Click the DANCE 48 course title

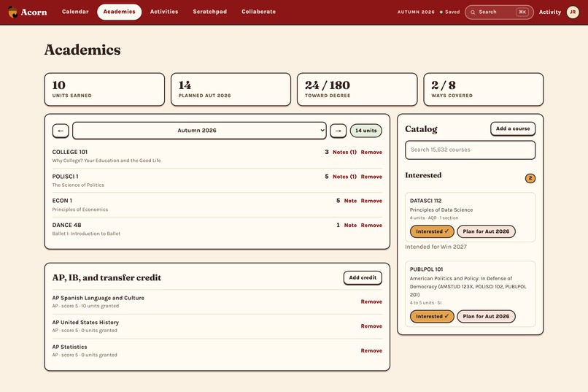point(66,225)
